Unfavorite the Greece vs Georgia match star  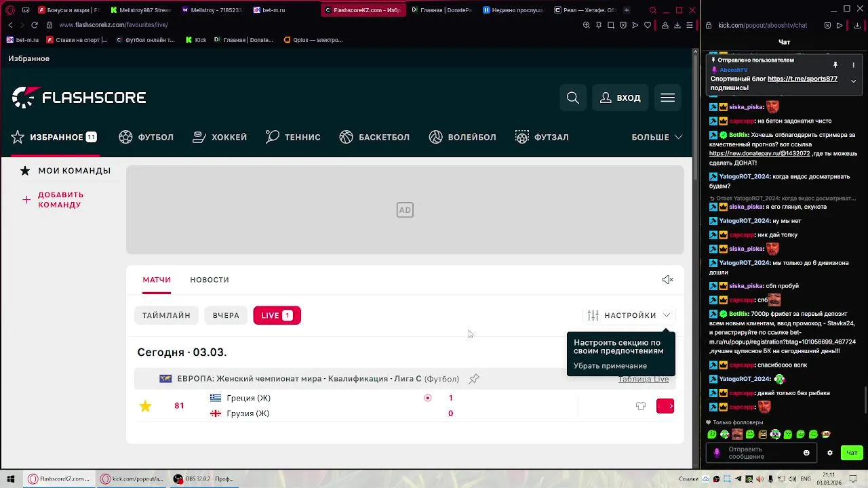pyautogui.click(x=145, y=406)
